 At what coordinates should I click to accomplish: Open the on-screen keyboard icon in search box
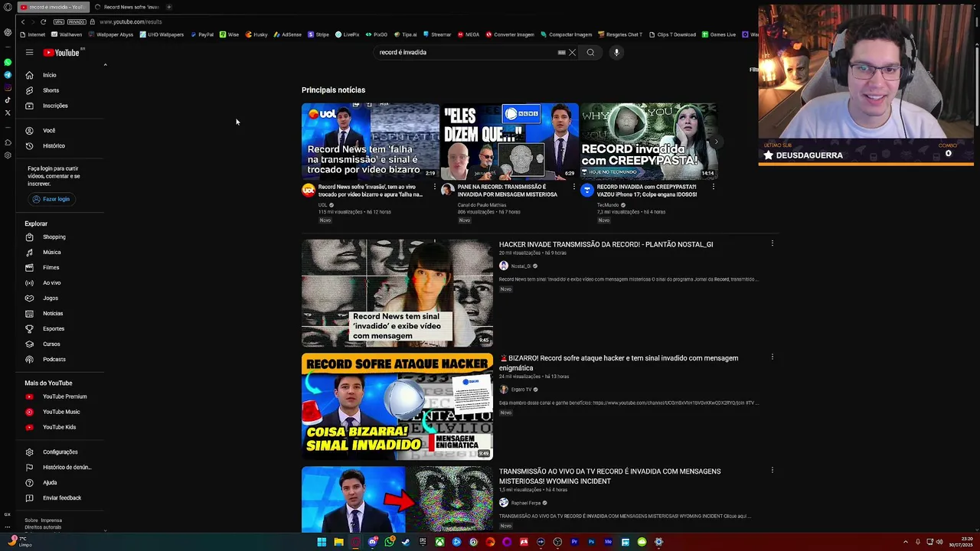[x=561, y=53]
